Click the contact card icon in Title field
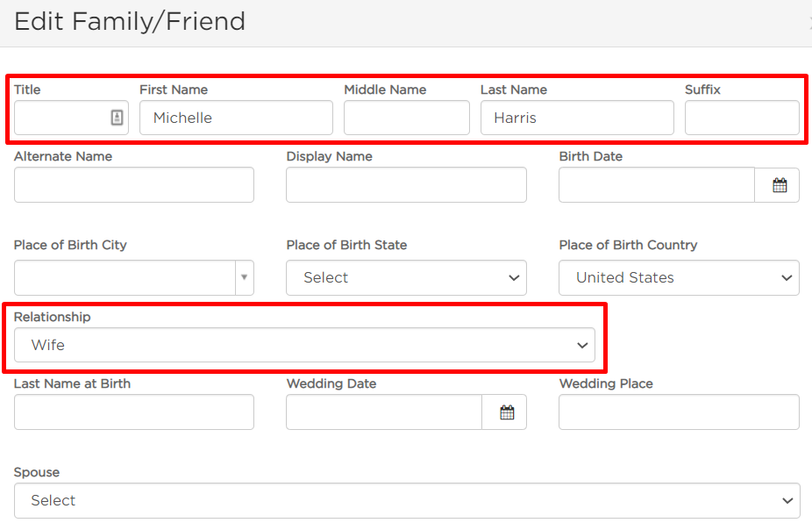812x530 pixels. pyautogui.click(x=117, y=118)
